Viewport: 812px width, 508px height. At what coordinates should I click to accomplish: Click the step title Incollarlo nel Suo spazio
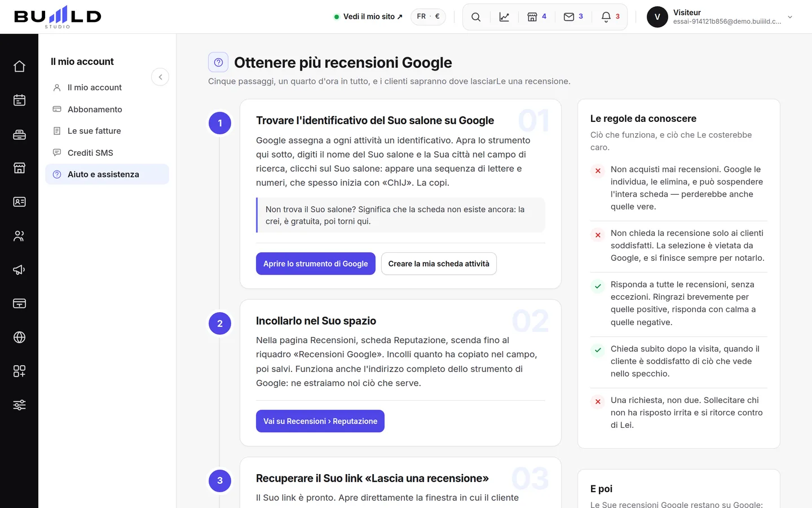(x=316, y=321)
